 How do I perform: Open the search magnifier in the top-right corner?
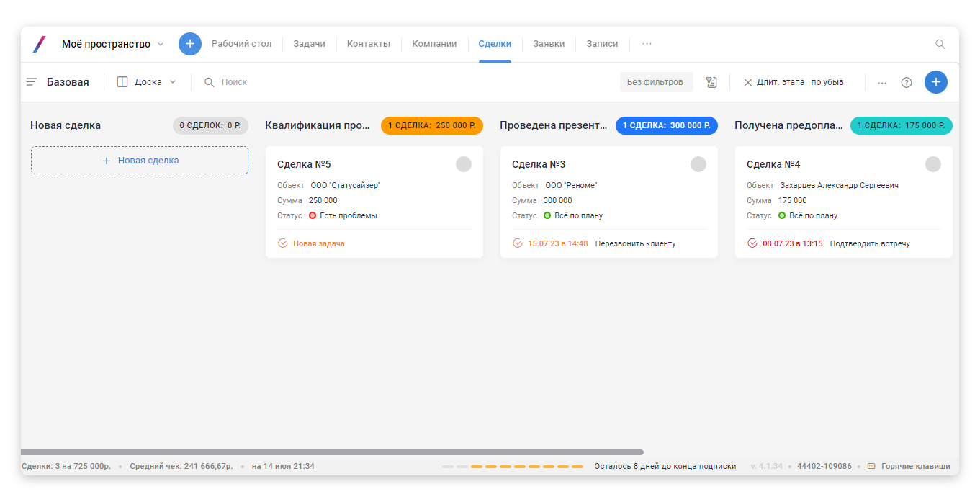(940, 44)
